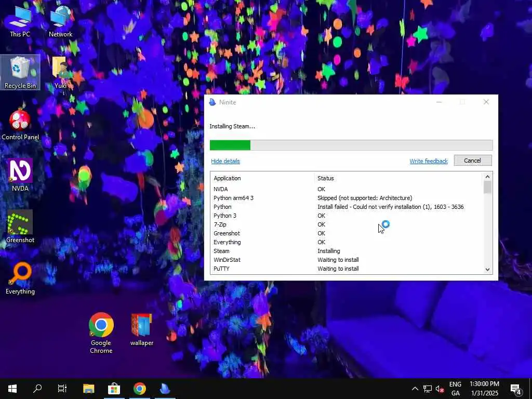Click the details list scrollbar thumb

click(x=487, y=187)
